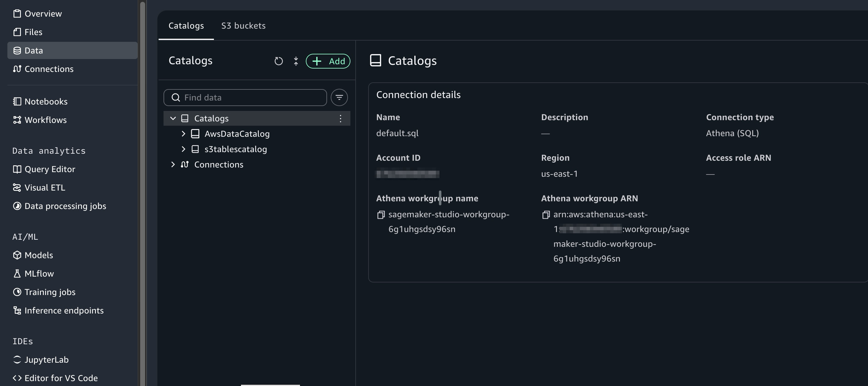Launch JupyterLab from IDEs section
This screenshot has height=386, width=868.
point(46,360)
